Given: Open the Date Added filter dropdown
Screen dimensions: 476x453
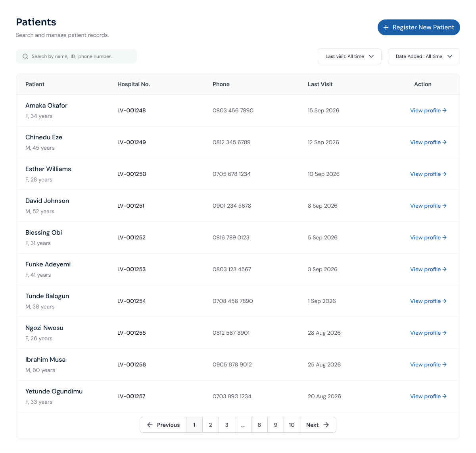Looking at the screenshot, I should click(424, 56).
